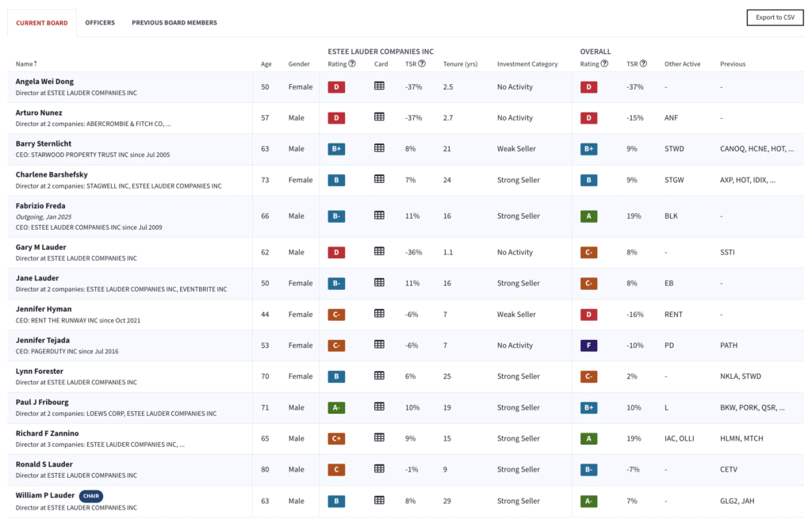Click Barry Sternlicht's blue B+ overall rating
Screen dimensions: 812x523
click(x=589, y=149)
